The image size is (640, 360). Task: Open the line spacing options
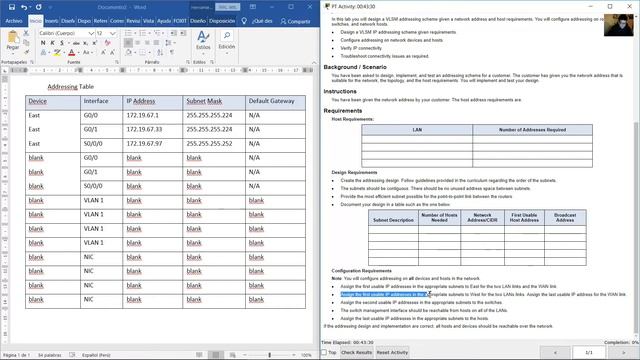(169, 43)
